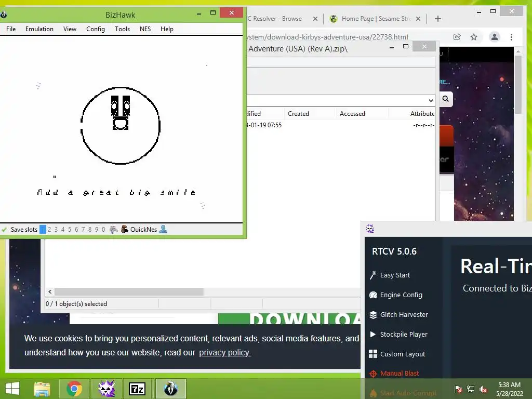Open the View menu in BizHawk
The width and height of the screenshot is (532, 399).
(x=70, y=29)
